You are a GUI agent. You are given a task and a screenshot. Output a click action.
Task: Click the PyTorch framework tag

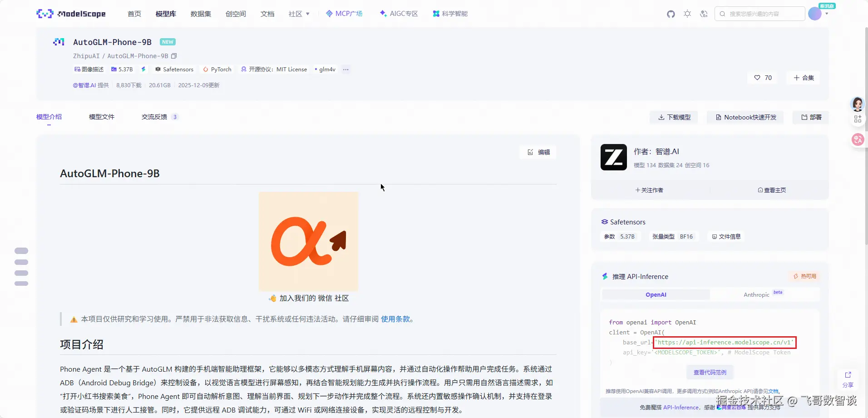pos(217,70)
